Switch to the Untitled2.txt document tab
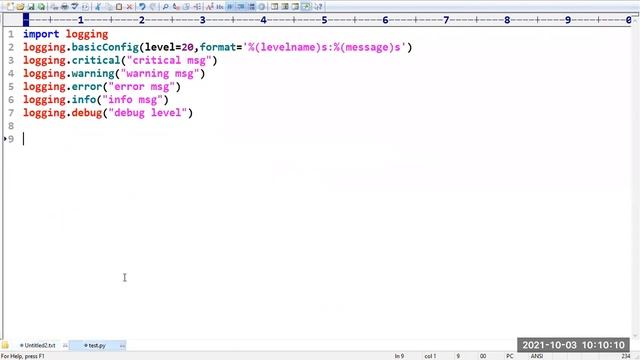The width and height of the screenshot is (640, 360). coord(40,345)
